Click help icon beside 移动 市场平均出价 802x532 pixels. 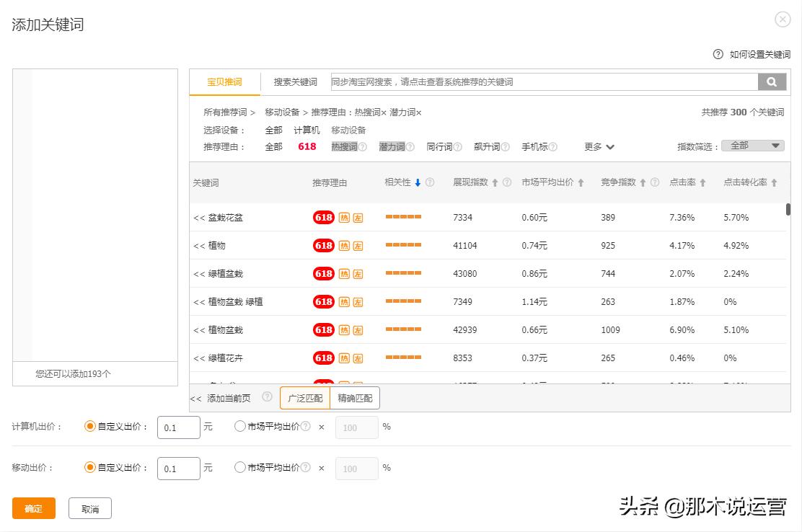coord(306,466)
